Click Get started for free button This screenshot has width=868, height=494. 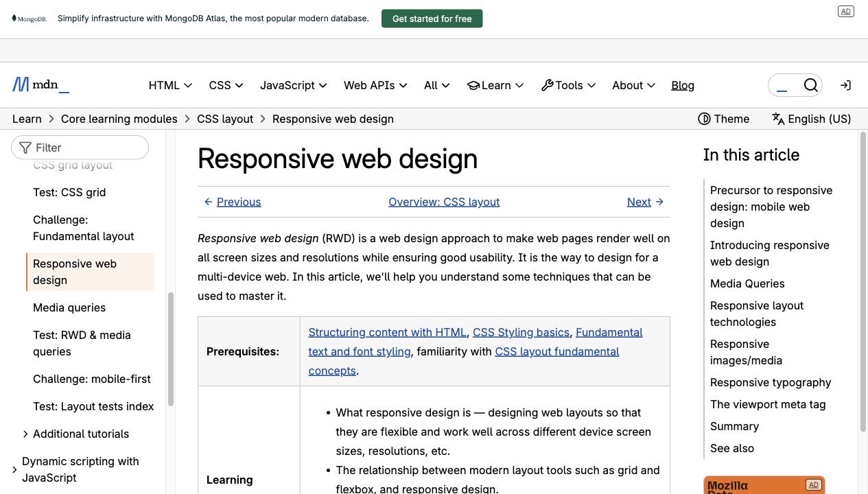click(x=432, y=19)
